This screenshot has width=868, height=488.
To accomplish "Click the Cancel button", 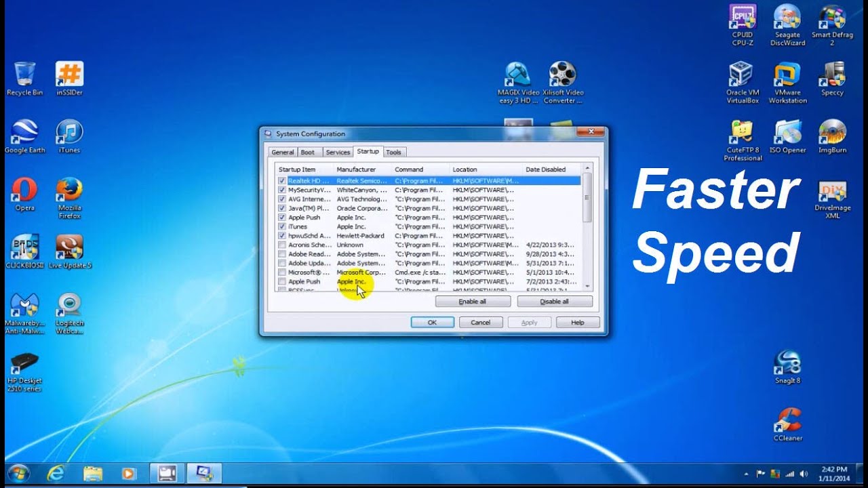I will [x=481, y=323].
